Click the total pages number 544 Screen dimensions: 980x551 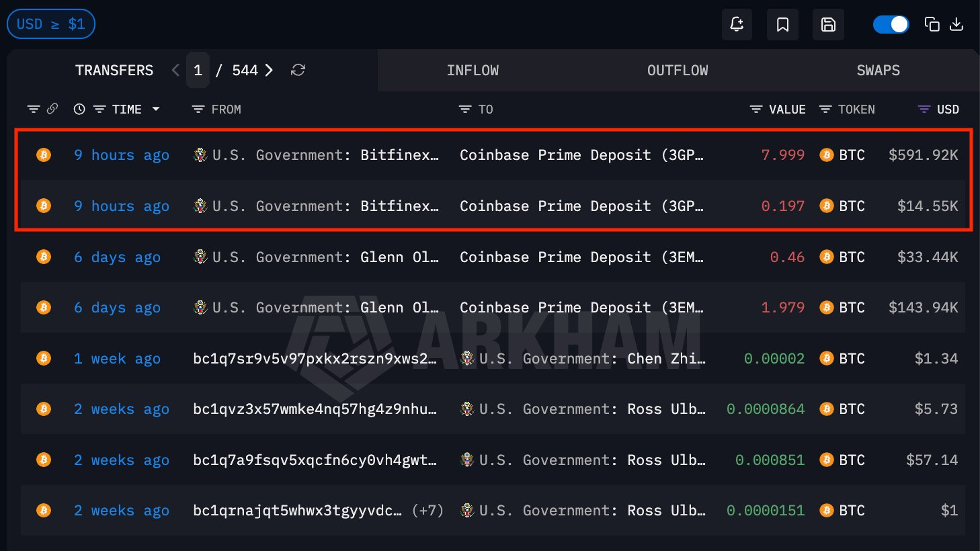tap(245, 70)
